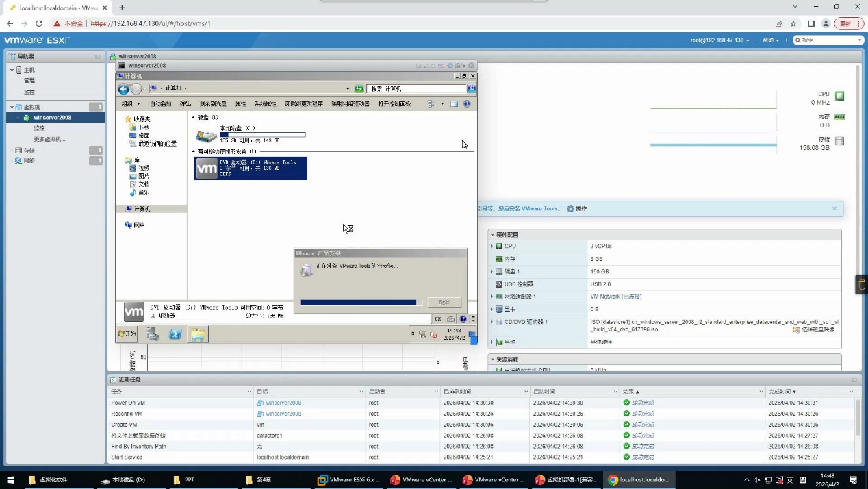The image size is (868, 489).
Task: Click the search magnifier in Explorer
Action: click(471, 88)
